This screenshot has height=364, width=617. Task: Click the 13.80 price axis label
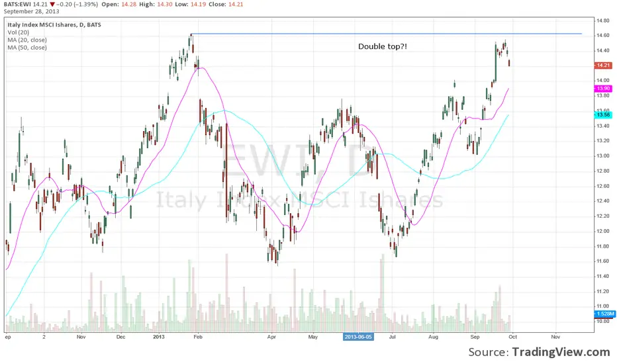603,95
